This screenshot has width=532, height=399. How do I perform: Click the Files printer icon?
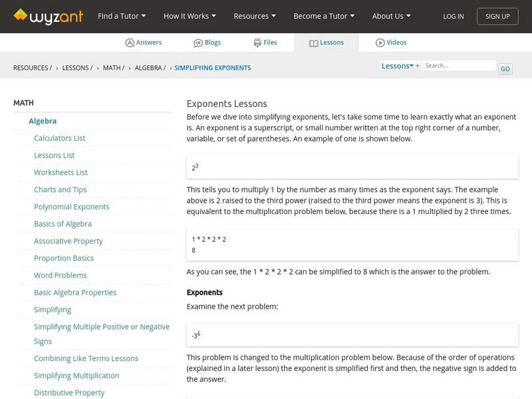tap(257, 43)
